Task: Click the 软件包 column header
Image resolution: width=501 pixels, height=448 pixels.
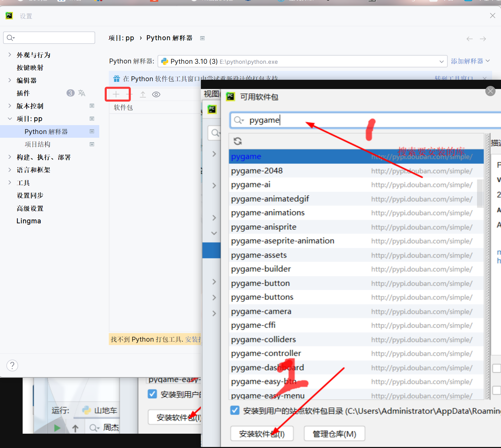Action: pyautogui.click(x=123, y=107)
